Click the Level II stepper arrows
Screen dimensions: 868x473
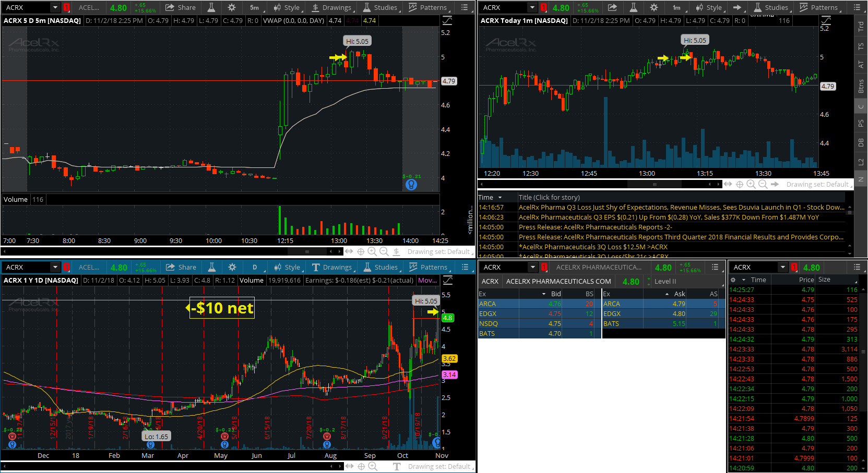coord(649,281)
